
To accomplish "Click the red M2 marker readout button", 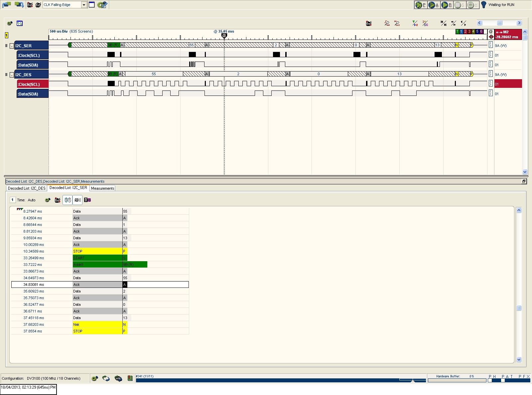I will [x=508, y=35].
